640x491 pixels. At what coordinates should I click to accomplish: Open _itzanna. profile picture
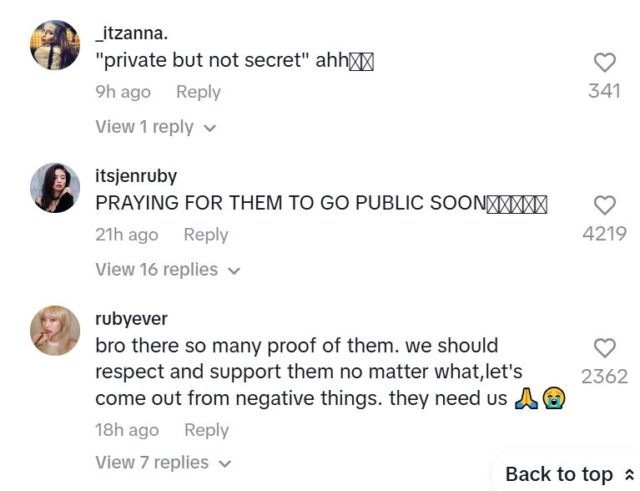pos(55,45)
